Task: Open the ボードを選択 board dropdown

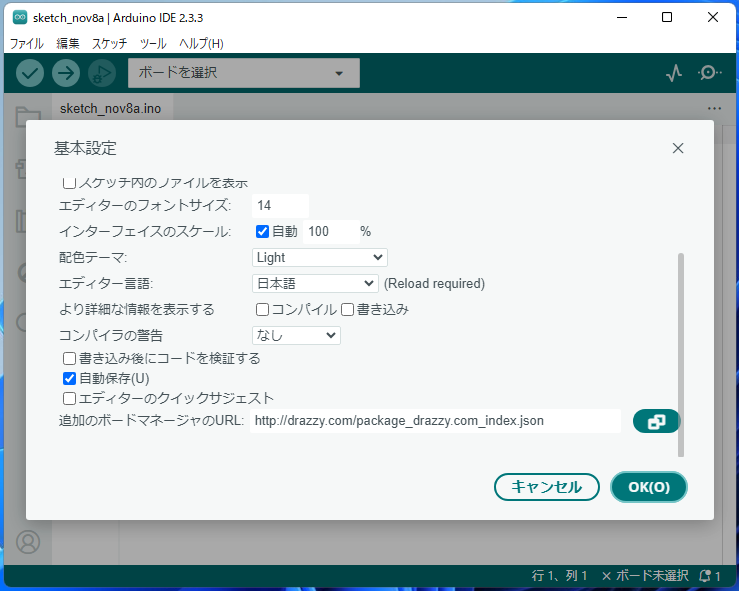Action: tap(244, 73)
